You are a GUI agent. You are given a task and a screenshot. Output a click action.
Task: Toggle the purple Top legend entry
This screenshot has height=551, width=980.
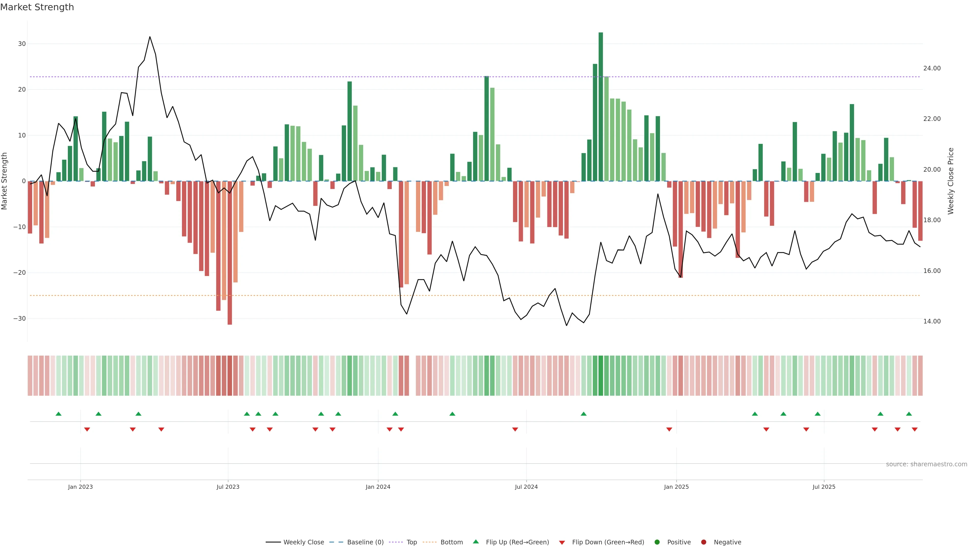pyautogui.click(x=412, y=542)
